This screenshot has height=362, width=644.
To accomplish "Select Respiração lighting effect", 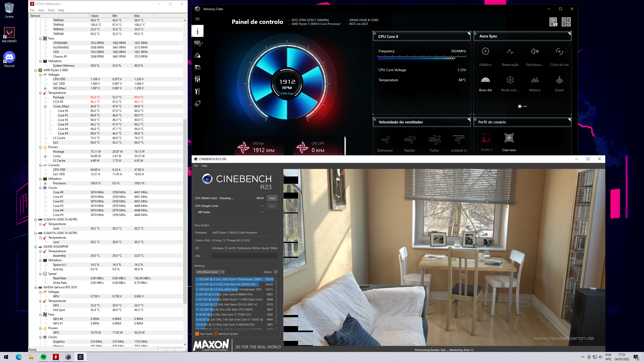I will click(x=510, y=52).
